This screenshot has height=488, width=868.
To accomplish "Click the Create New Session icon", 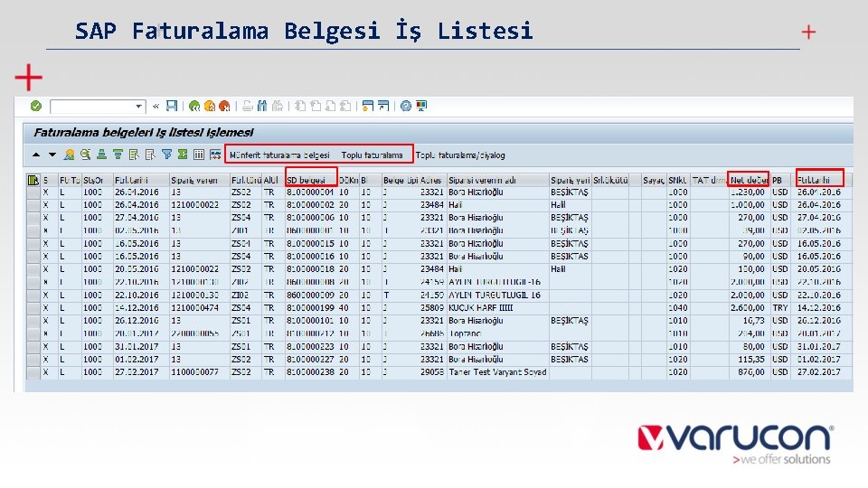I will click(x=368, y=106).
